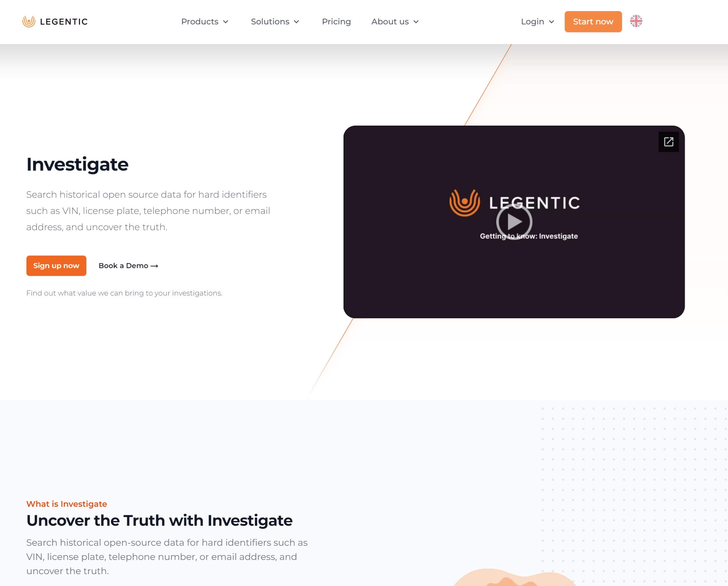Click the Start now orange button
Screen dimensions: 728x586
point(593,22)
